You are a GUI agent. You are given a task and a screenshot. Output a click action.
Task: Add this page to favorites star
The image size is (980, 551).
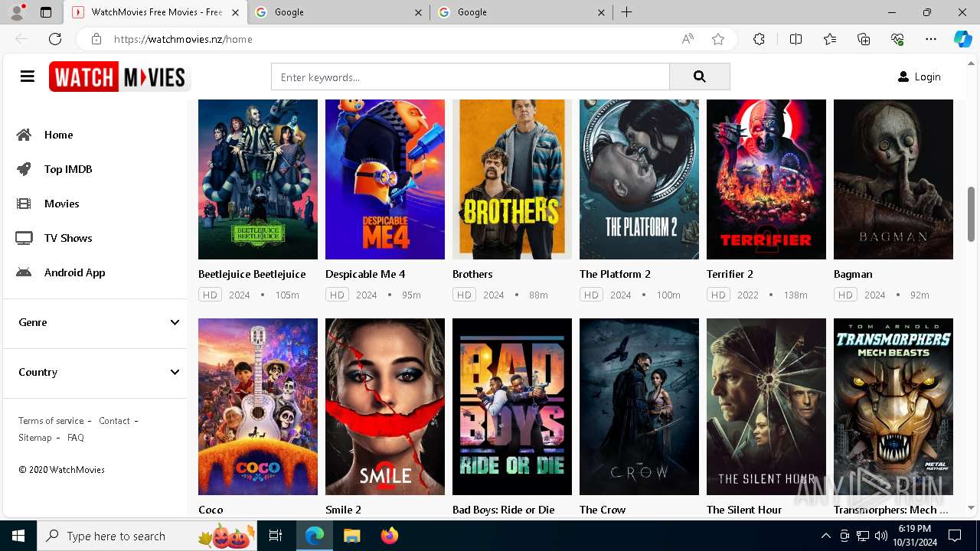(718, 39)
